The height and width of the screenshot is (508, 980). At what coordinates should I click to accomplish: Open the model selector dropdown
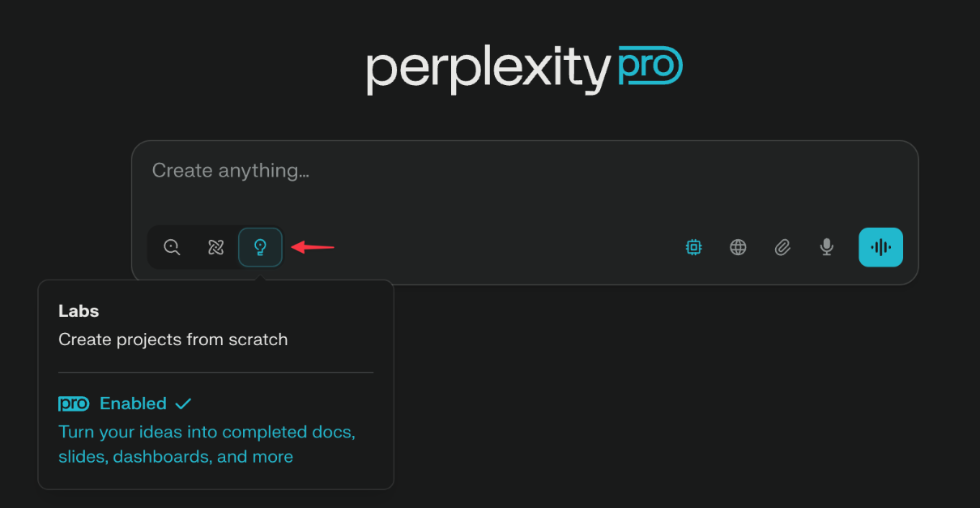coord(693,246)
